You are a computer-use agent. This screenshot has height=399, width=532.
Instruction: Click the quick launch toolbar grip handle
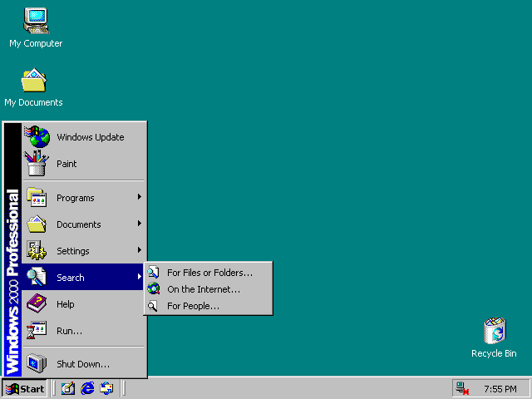click(x=54, y=388)
